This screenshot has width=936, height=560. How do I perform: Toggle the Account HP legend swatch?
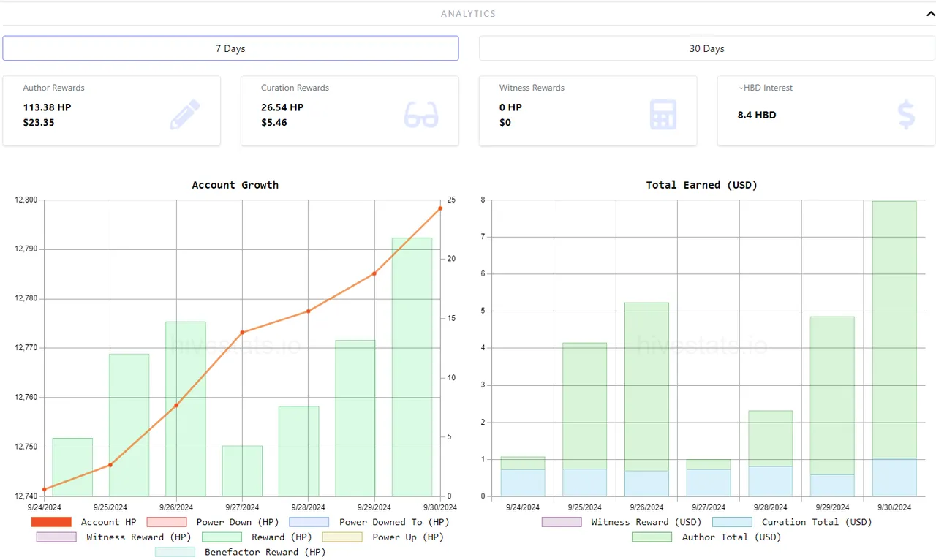pos(51,522)
